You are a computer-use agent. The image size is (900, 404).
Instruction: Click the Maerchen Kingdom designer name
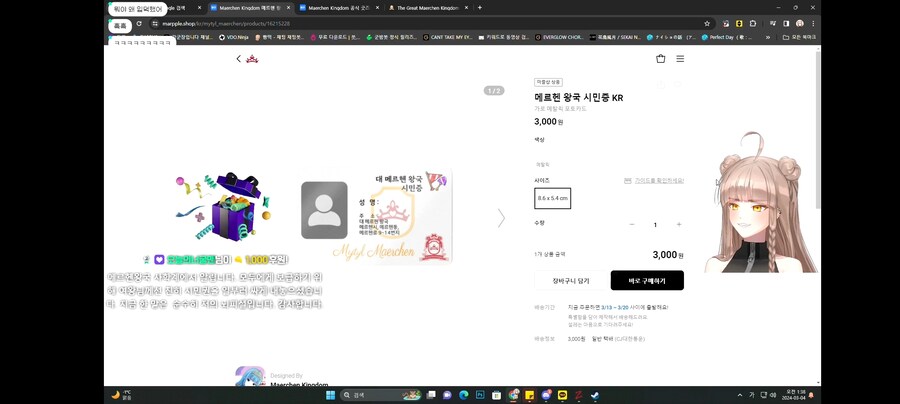coord(299,384)
